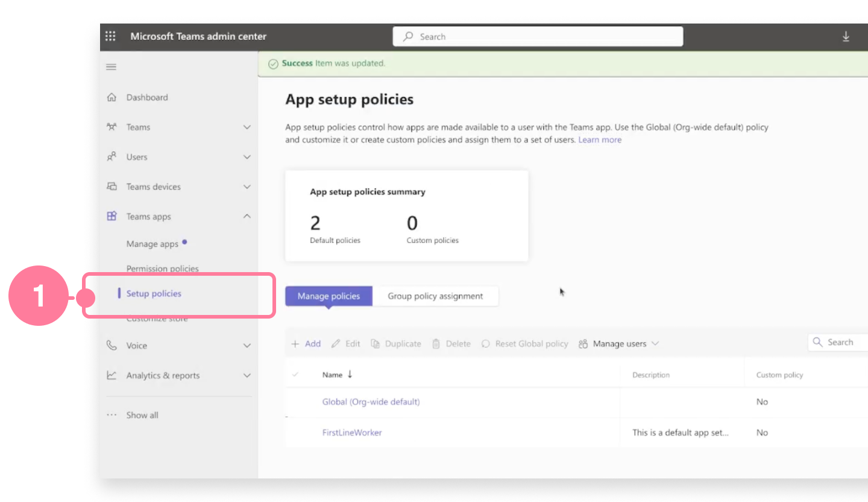
Task: Open Dashboard from the sidebar
Action: coord(147,97)
